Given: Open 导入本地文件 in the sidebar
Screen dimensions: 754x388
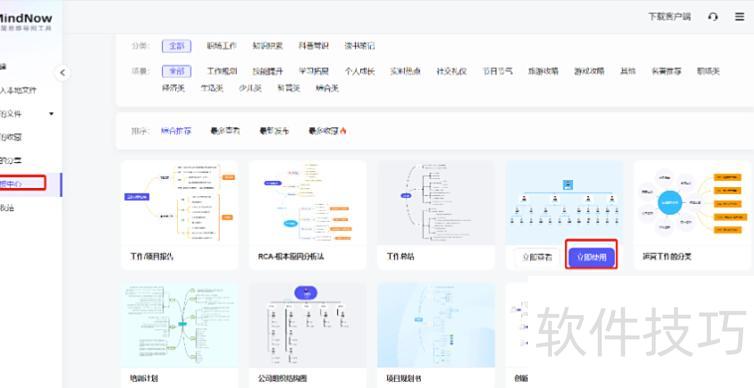Looking at the screenshot, I should 17,90.
